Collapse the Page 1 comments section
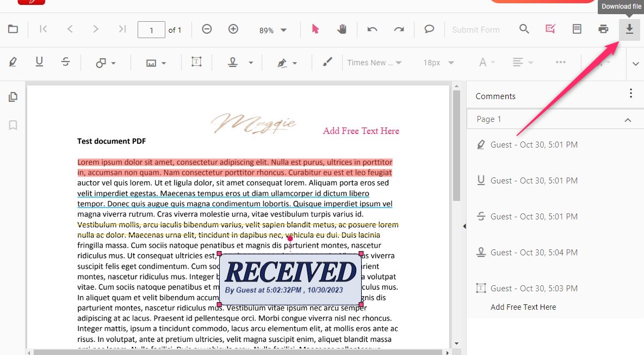 628,119
